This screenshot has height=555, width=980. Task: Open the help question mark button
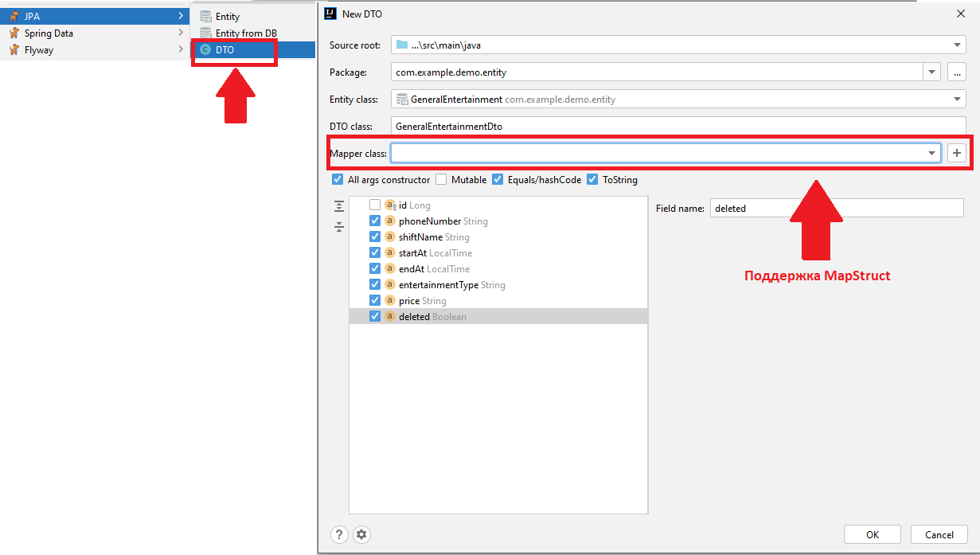tap(339, 534)
